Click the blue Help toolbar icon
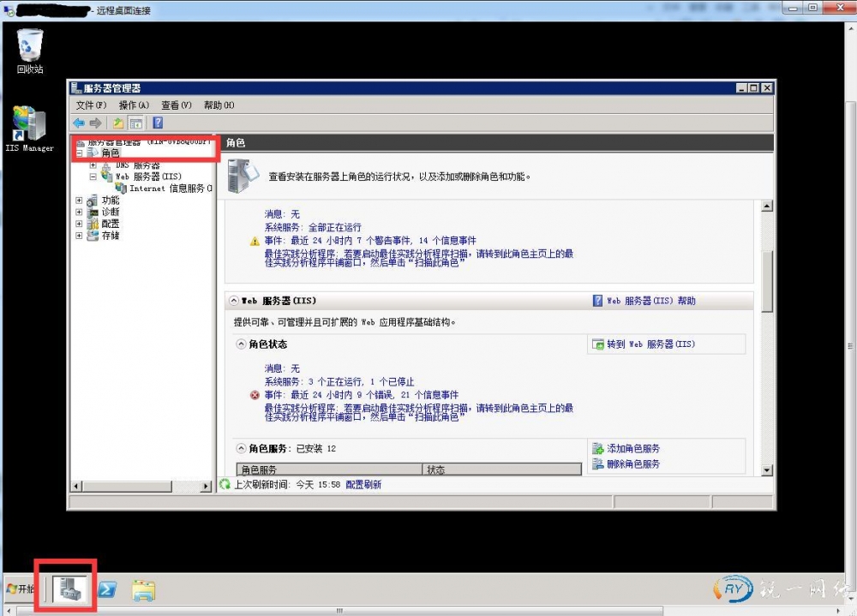This screenshot has height=616, width=857. 158,123
